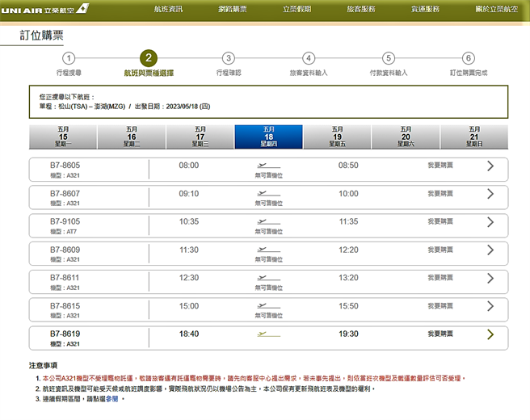Viewport: 530px width, 420px height.
Task: Click the plane icon in the B7-8611 row
Action: point(269,278)
